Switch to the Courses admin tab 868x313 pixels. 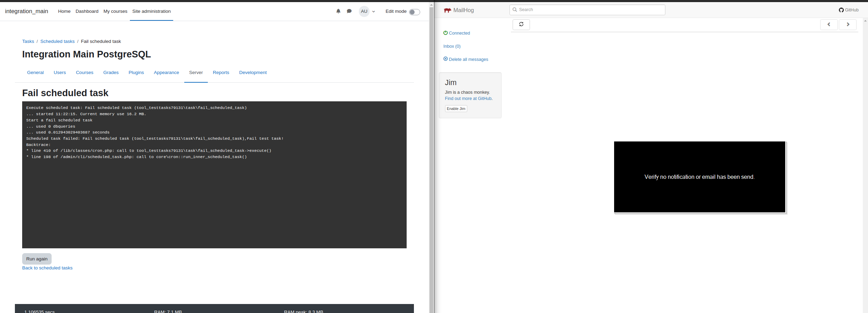point(85,72)
